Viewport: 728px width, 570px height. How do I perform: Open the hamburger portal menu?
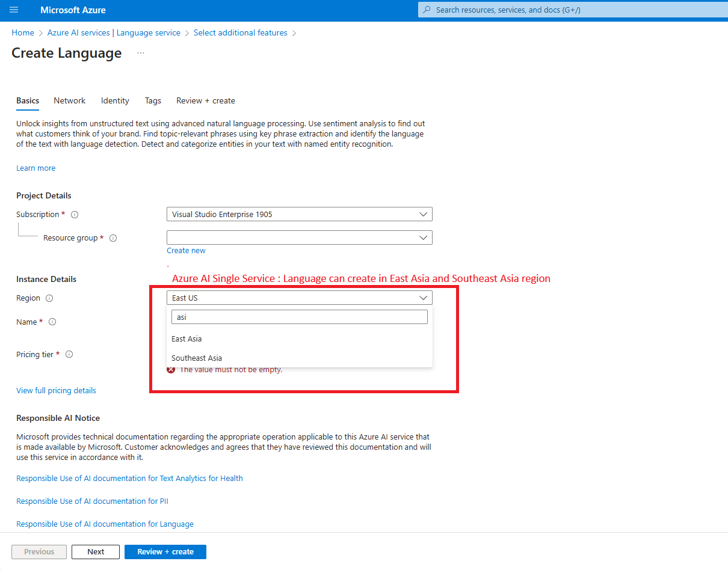[x=14, y=10]
